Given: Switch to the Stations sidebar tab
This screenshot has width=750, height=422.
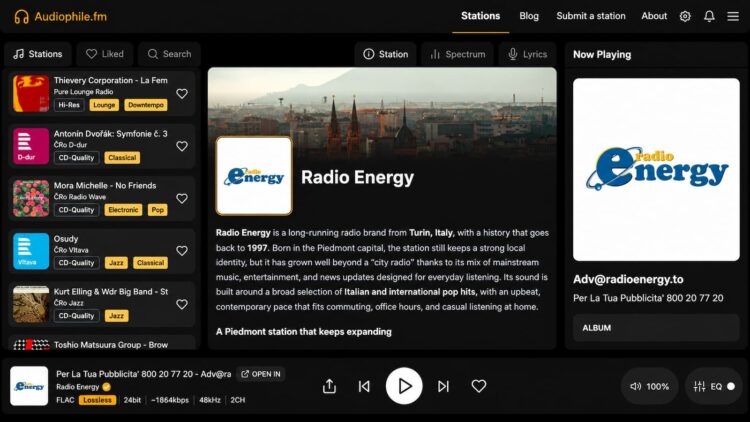Looking at the screenshot, I should tap(38, 54).
